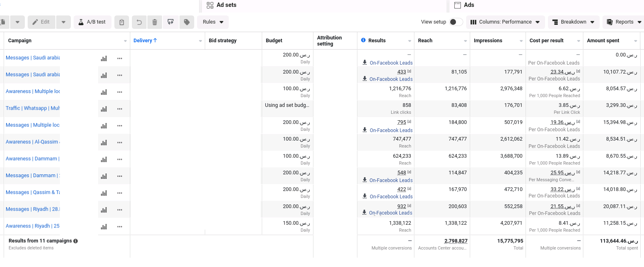Open the Reports dropdown menu

coord(623,22)
